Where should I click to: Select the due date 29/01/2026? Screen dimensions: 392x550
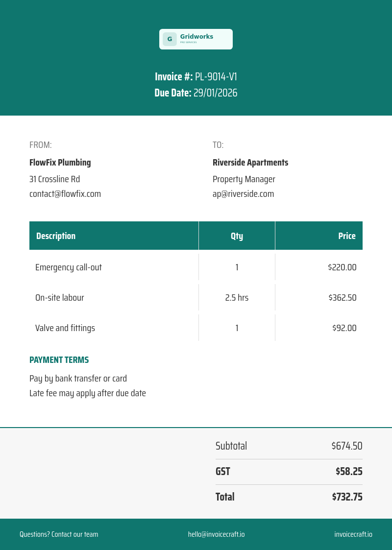[x=215, y=93]
